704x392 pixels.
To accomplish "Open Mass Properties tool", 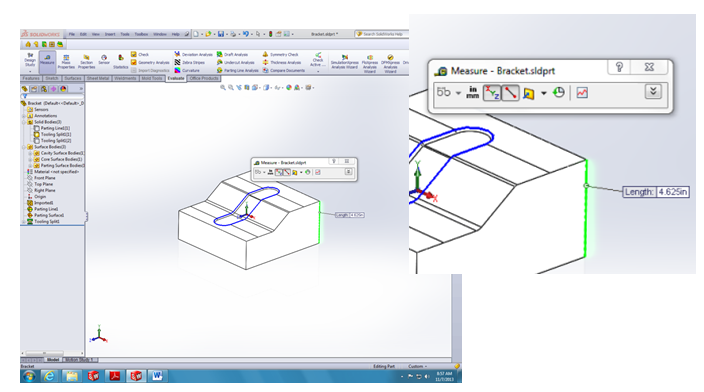I will (66, 62).
